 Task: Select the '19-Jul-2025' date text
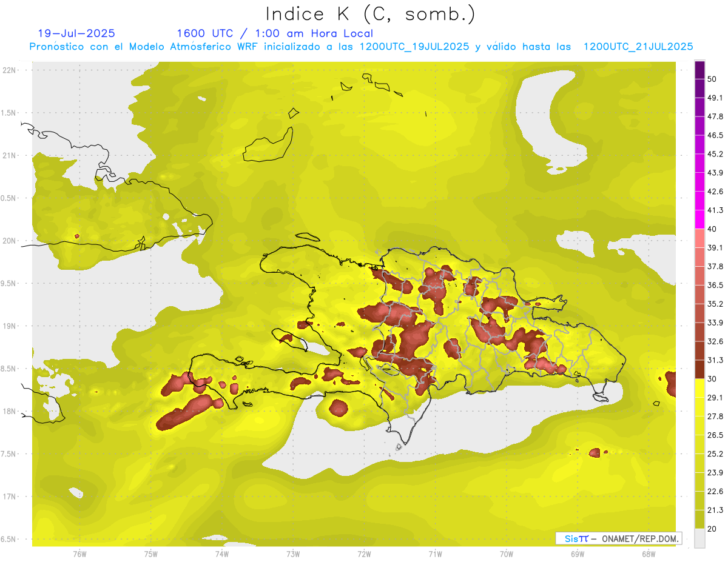pyautogui.click(x=76, y=33)
